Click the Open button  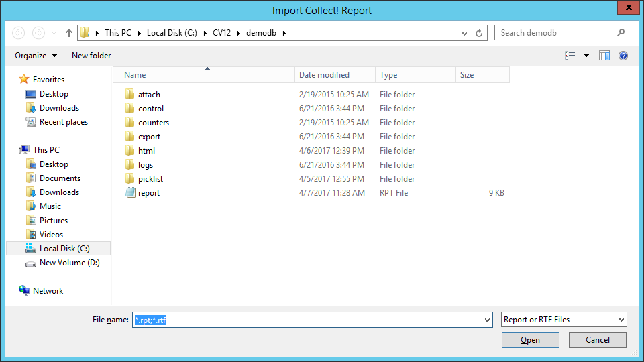(530, 340)
